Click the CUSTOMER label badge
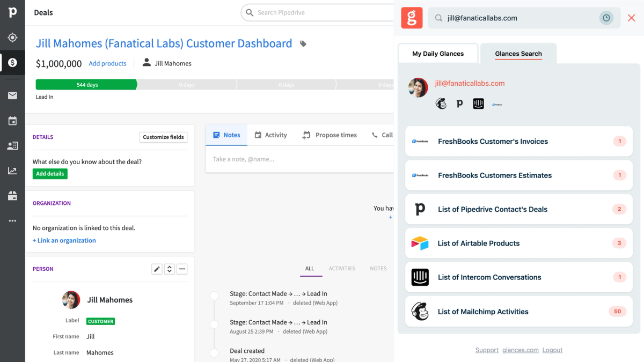This screenshot has height=362, width=644. [x=100, y=321]
